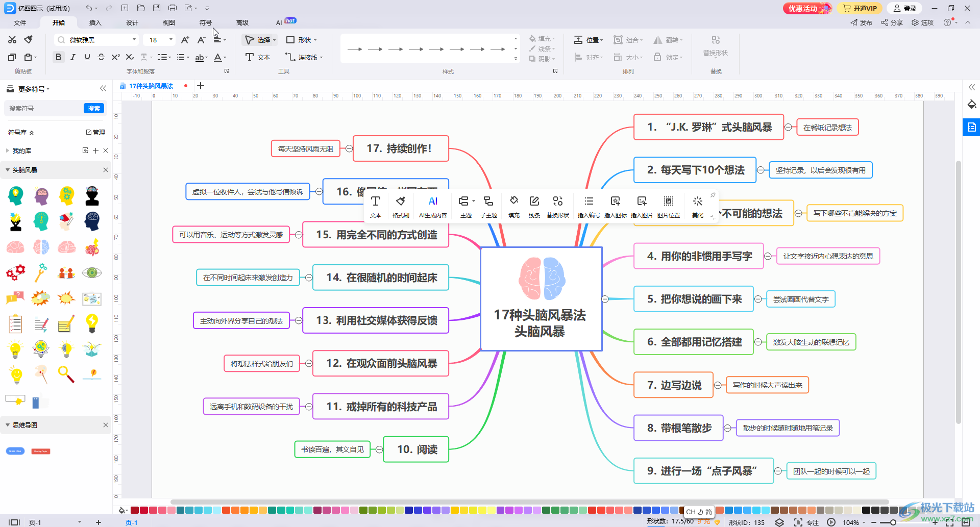Click the Replace Shape icon in ribbon

[x=716, y=40]
